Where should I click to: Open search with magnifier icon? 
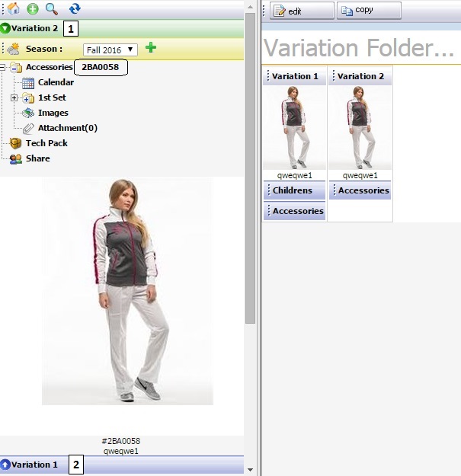(51, 8)
